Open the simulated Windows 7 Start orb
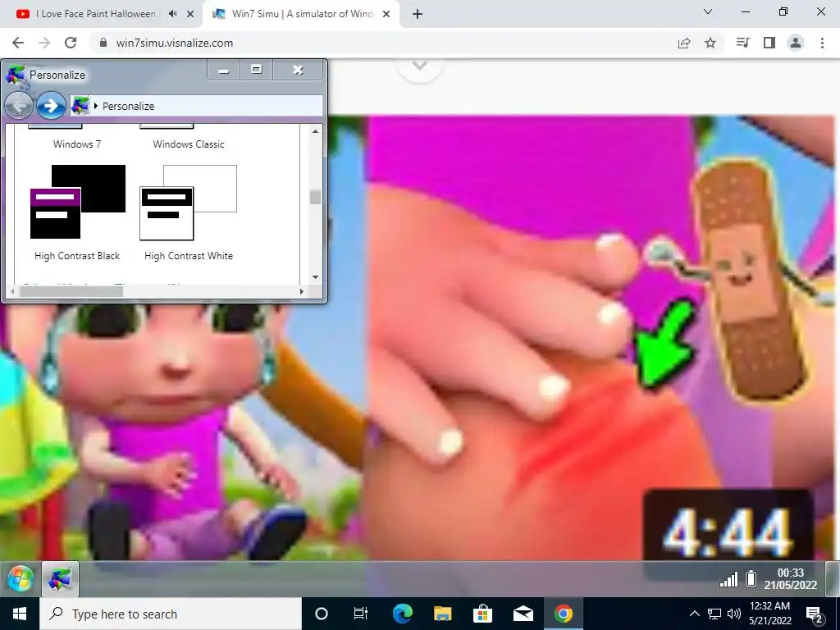 tap(21, 578)
